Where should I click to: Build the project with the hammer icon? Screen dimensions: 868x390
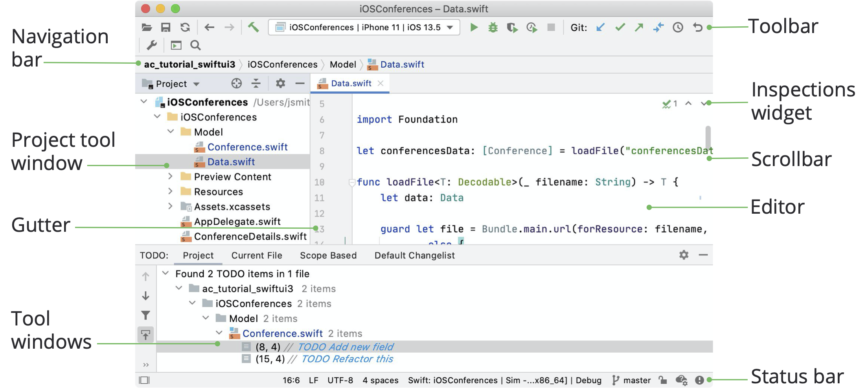point(253,27)
